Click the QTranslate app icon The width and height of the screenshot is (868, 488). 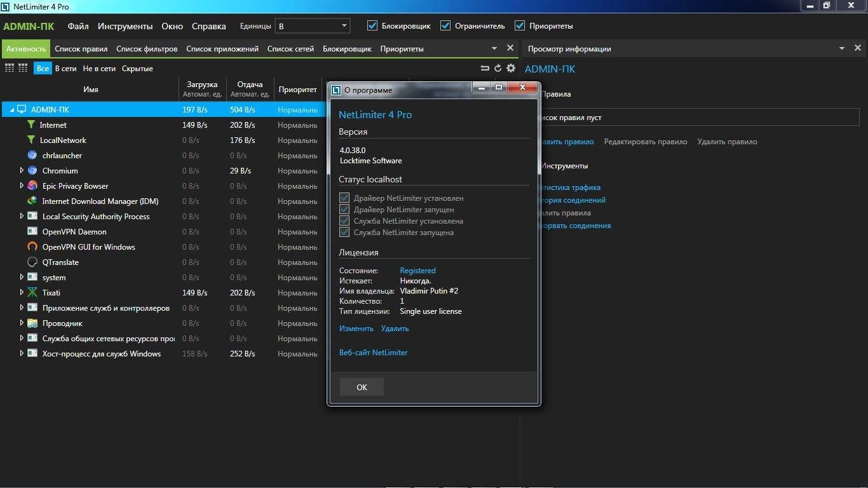(x=32, y=262)
